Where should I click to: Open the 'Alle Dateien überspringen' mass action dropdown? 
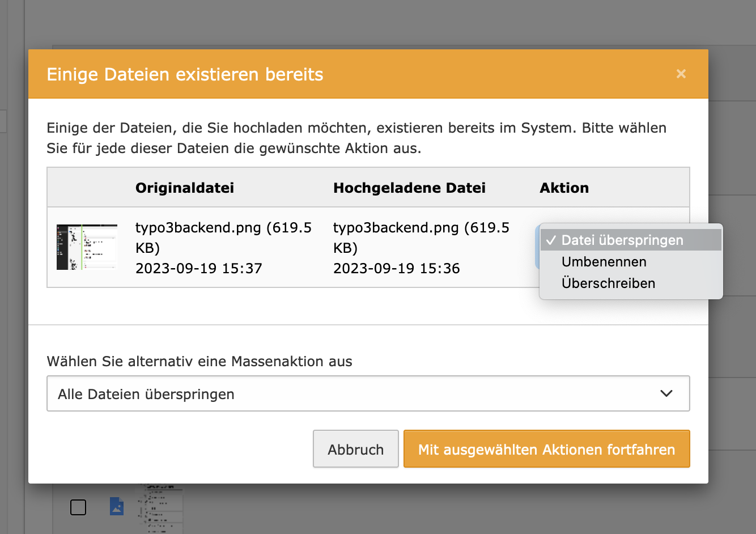pos(368,394)
